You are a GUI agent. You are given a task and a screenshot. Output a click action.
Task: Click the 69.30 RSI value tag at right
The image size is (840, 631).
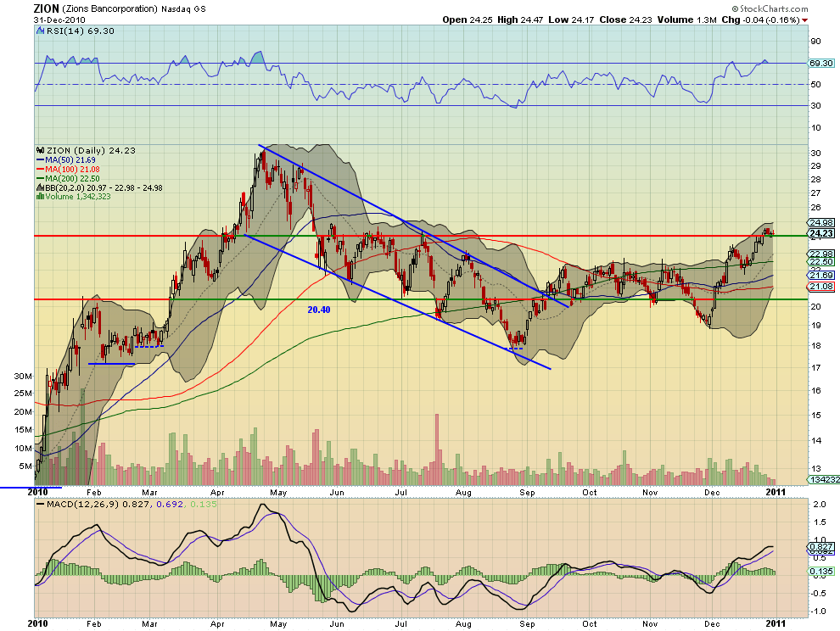821,64
